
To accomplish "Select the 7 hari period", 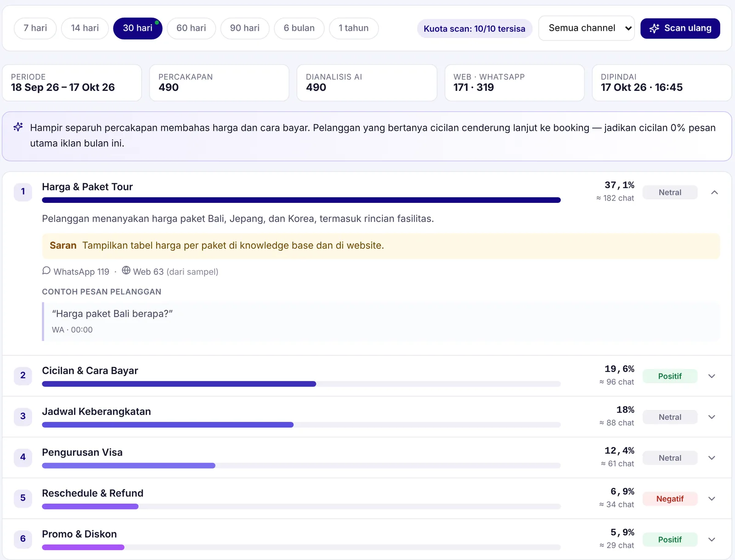I will tap(35, 28).
